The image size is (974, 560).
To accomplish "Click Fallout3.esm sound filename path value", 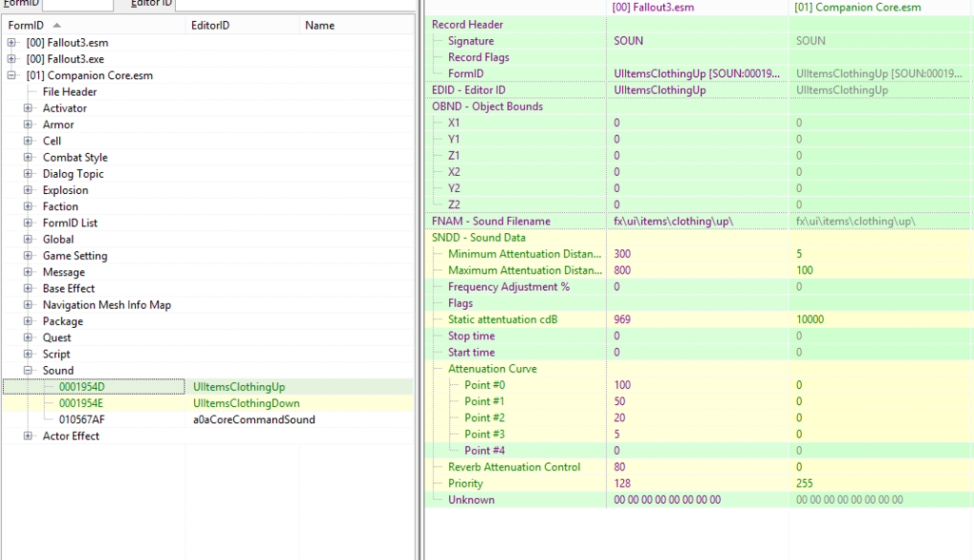I will pos(673,221).
